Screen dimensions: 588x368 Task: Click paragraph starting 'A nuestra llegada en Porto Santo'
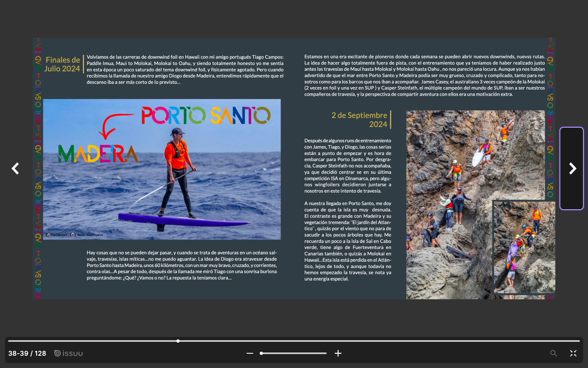[x=347, y=241]
